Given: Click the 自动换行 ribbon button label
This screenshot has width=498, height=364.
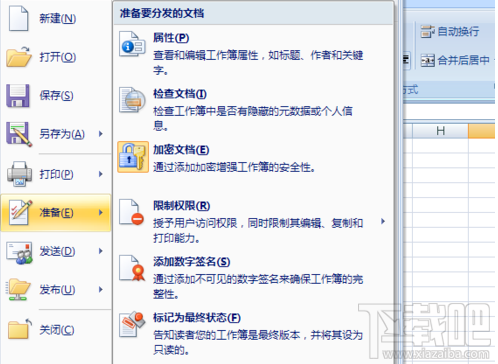Looking at the screenshot, I should (x=458, y=32).
